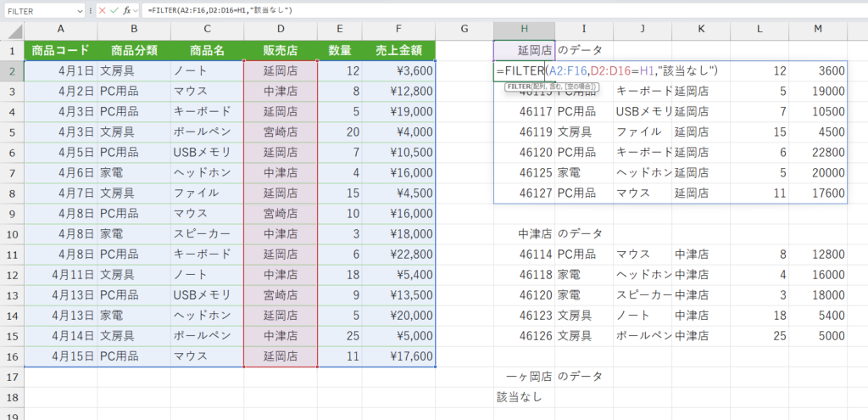The image size is (868, 420).
Task: Click cell D5 containing 宮崎店
Action: coord(281,132)
